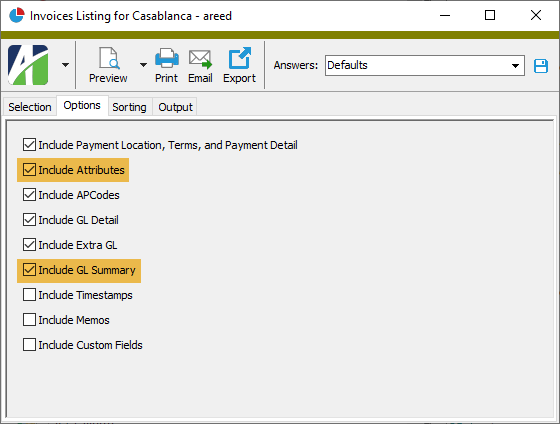
Task: Open the Answers Defaults combo box
Action: click(425, 65)
